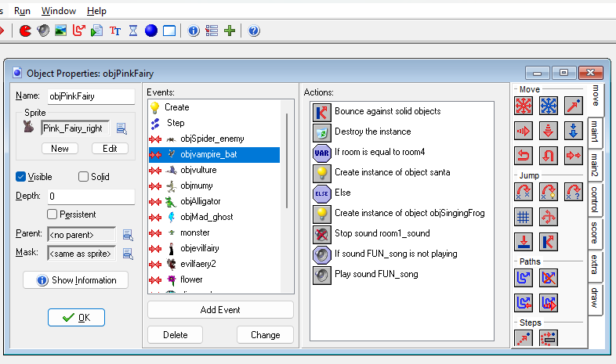Click the Add Event button
Image resolution: width=616 pixels, height=364 pixels.
pyautogui.click(x=220, y=310)
